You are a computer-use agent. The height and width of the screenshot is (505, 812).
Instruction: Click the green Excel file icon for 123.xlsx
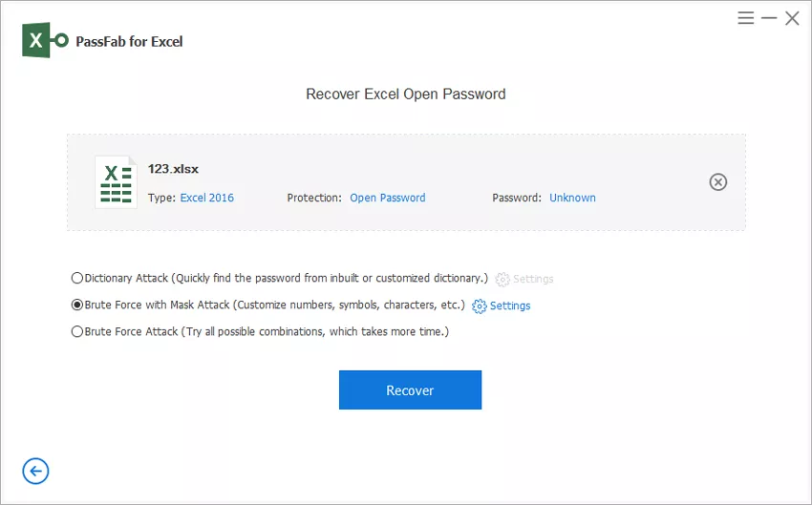[x=115, y=182]
